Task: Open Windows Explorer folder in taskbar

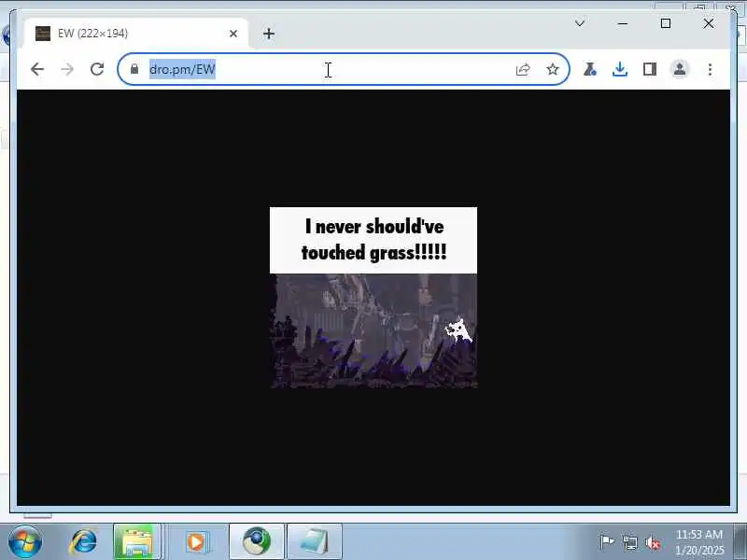Action: [x=136, y=541]
